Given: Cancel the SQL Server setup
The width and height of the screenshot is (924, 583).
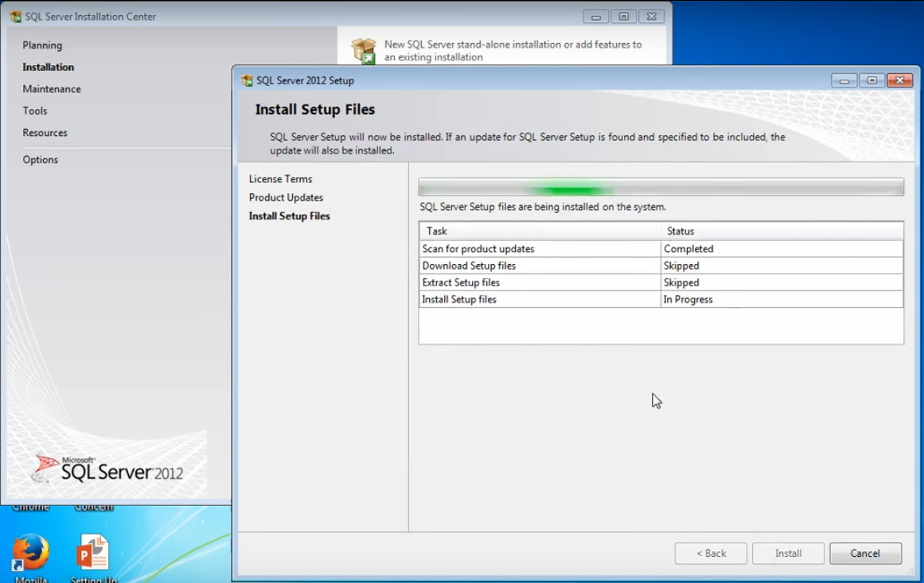Looking at the screenshot, I should [865, 553].
